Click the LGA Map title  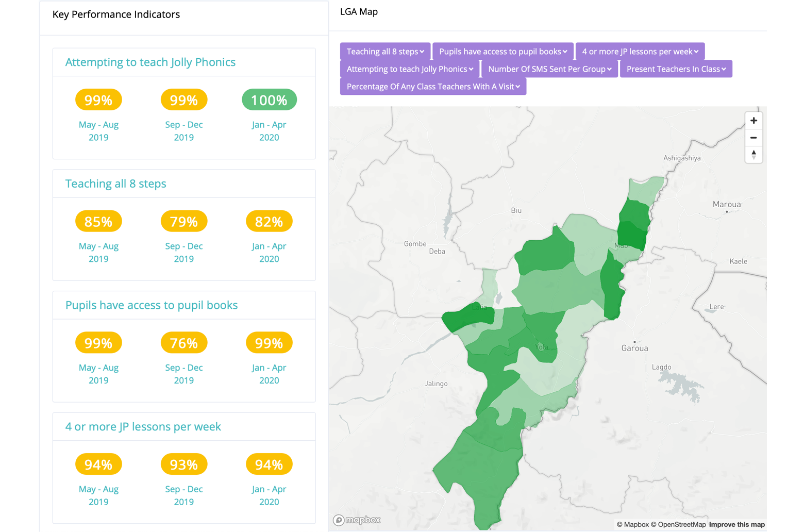pyautogui.click(x=359, y=12)
